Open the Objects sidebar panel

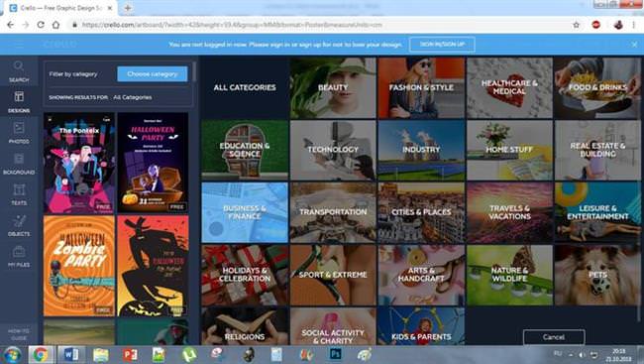(19, 225)
